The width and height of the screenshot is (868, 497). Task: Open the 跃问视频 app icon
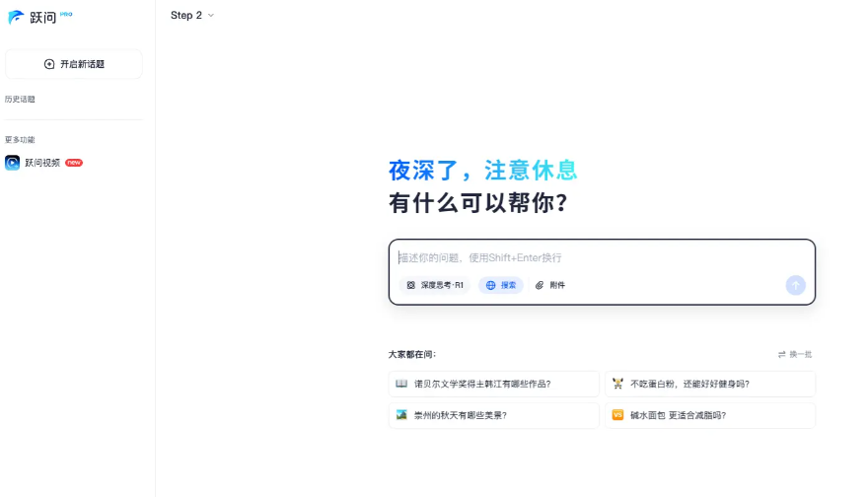point(13,163)
